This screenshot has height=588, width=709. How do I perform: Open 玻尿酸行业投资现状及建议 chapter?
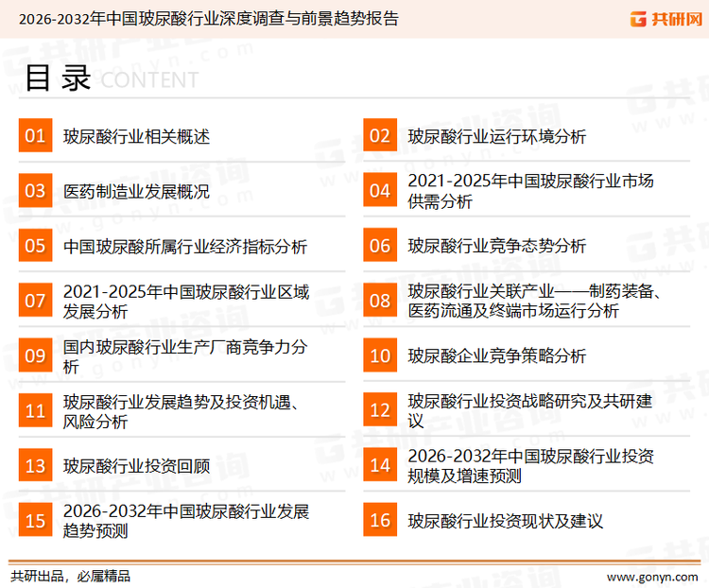[505, 520]
